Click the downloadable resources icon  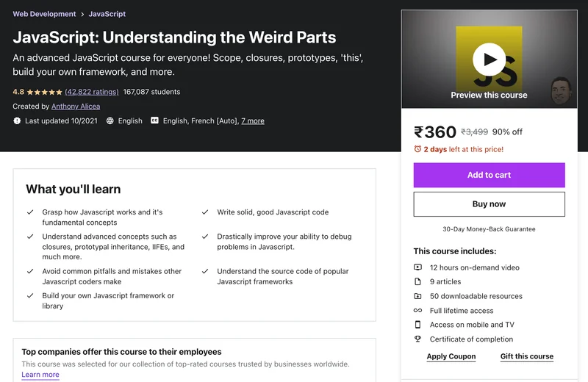tap(417, 296)
